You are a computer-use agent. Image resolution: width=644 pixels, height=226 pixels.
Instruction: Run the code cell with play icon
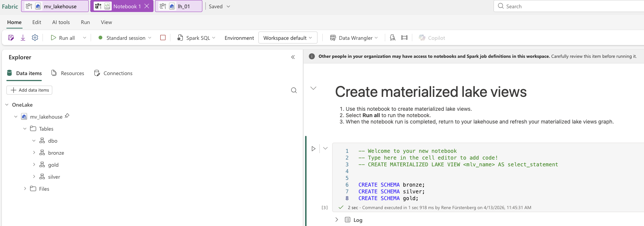pos(313,149)
